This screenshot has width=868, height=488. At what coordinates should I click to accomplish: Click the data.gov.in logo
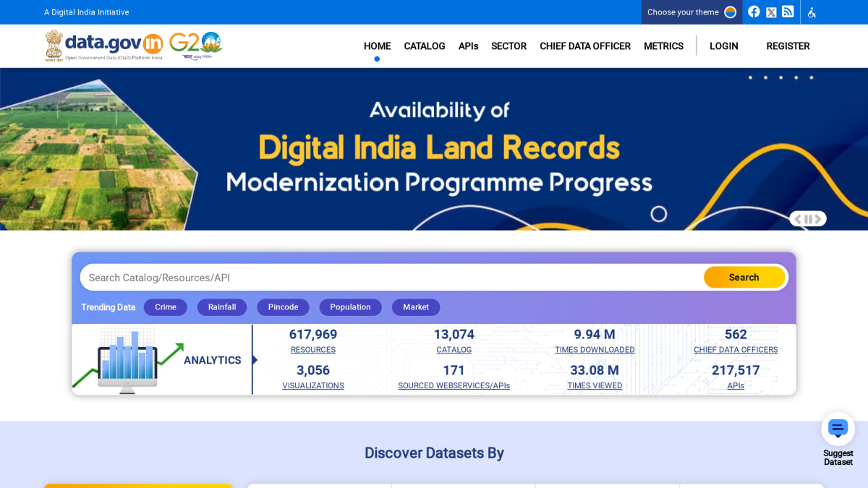[x=103, y=46]
